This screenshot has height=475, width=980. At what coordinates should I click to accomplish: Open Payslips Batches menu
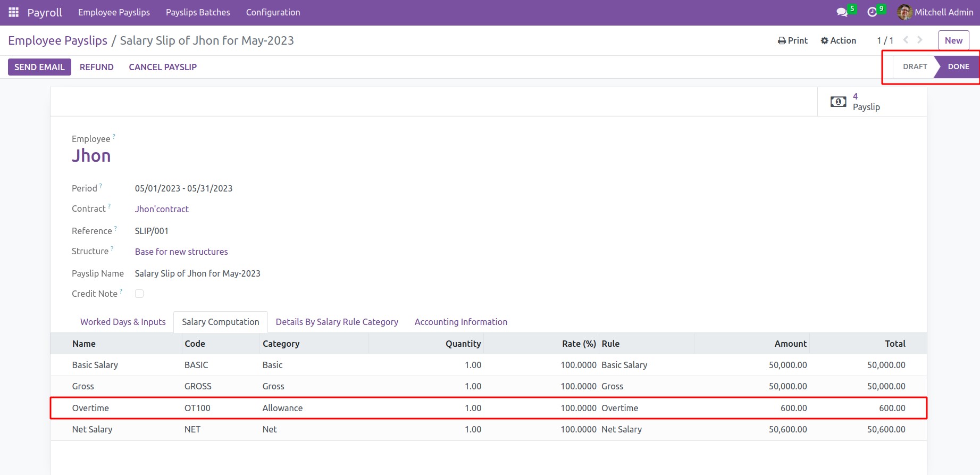coord(198,12)
